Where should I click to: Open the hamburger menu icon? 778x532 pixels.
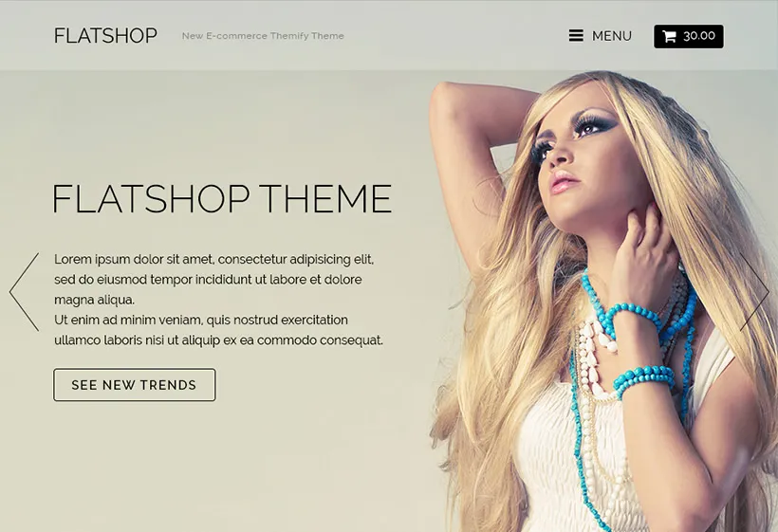coord(576,36)
